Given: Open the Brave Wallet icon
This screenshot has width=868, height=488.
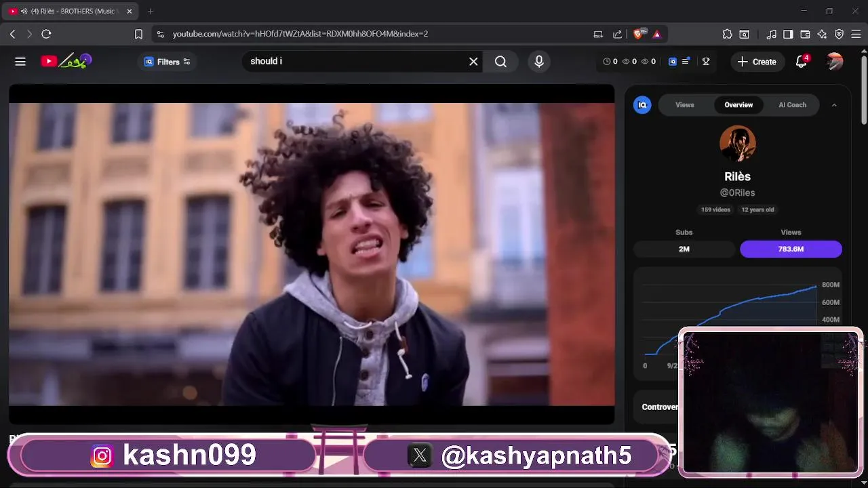Looking at the screenshot, I should coord(806,34).
